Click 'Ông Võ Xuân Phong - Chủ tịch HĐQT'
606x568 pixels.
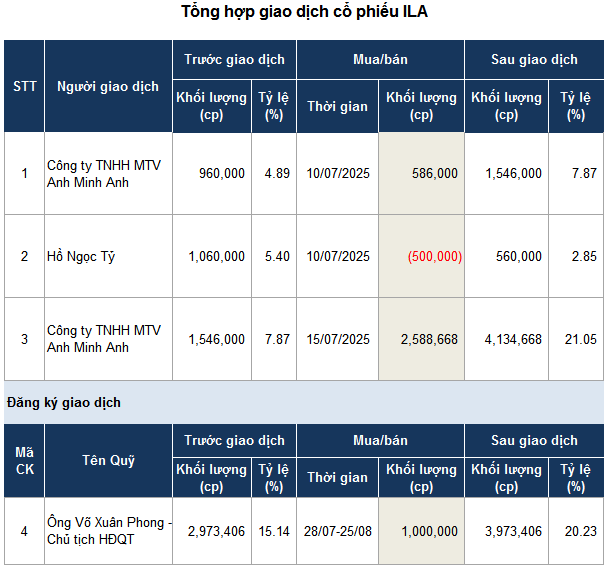pos(109,531)
